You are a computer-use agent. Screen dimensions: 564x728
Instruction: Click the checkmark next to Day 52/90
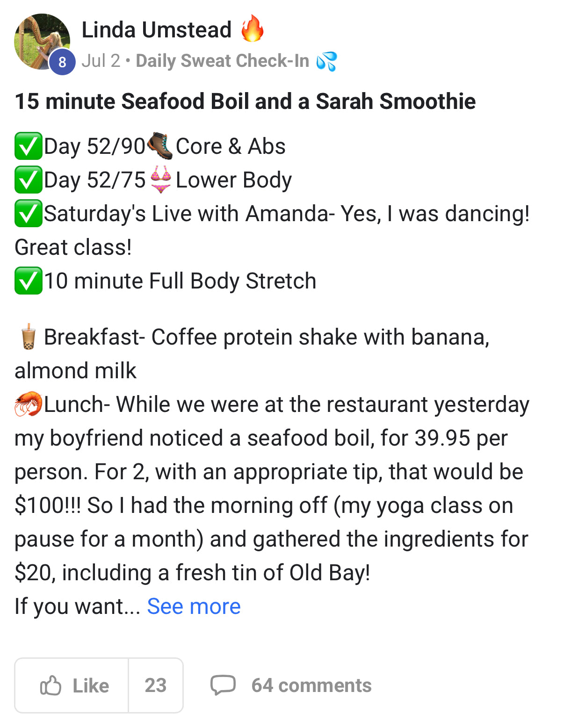point(28,146)
